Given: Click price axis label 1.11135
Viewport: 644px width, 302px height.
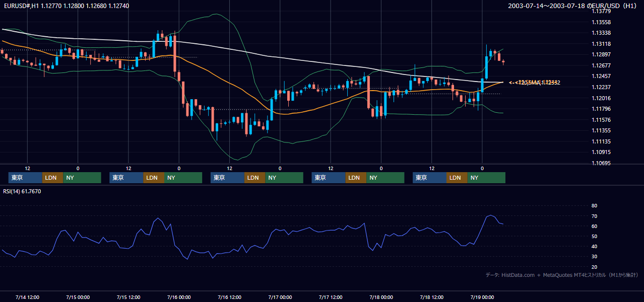Looking at the screenshot, I should coord(601,141).
